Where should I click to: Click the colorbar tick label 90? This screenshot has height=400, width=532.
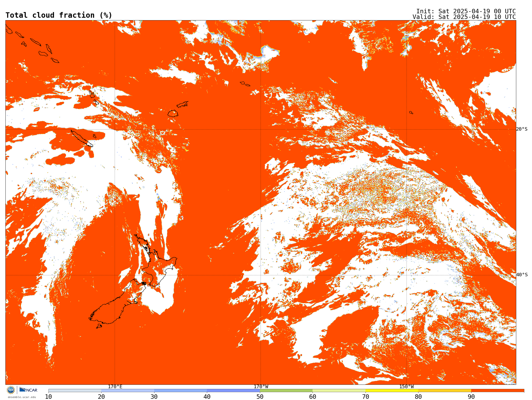471,397
